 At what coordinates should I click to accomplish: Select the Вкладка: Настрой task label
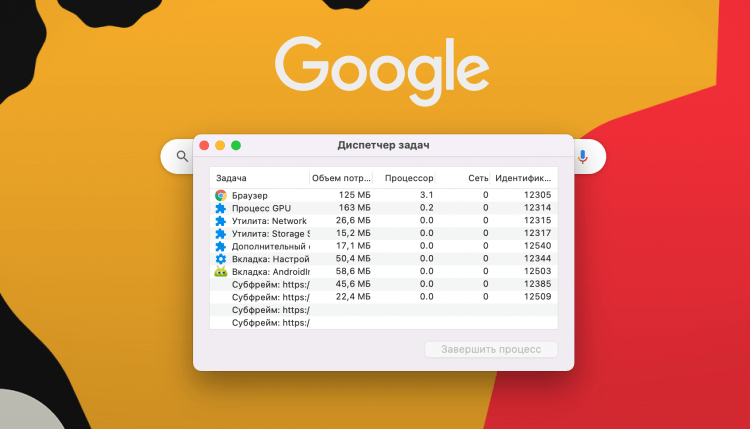(x=271, y=259)
